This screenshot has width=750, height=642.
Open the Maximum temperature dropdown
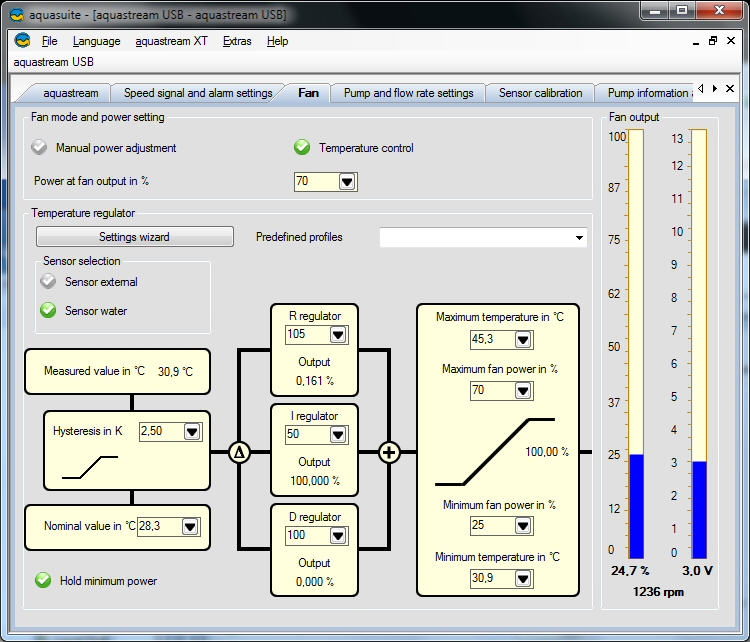coord(523,340)
